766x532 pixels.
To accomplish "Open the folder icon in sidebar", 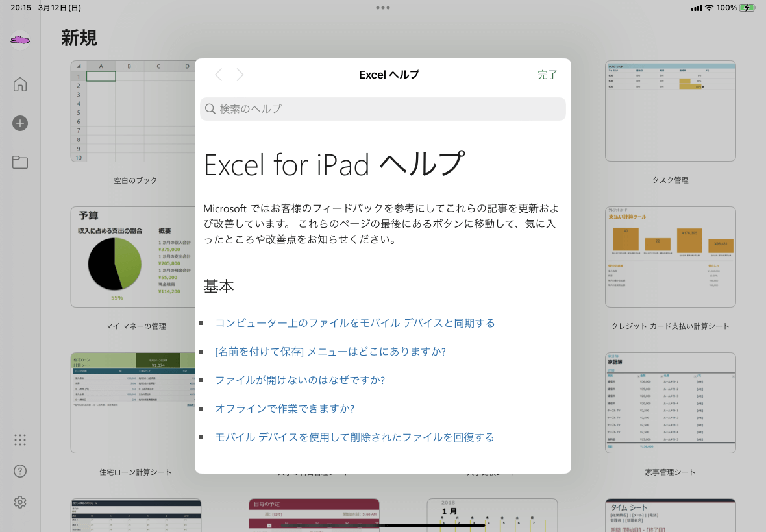I will tap(20, 162).
